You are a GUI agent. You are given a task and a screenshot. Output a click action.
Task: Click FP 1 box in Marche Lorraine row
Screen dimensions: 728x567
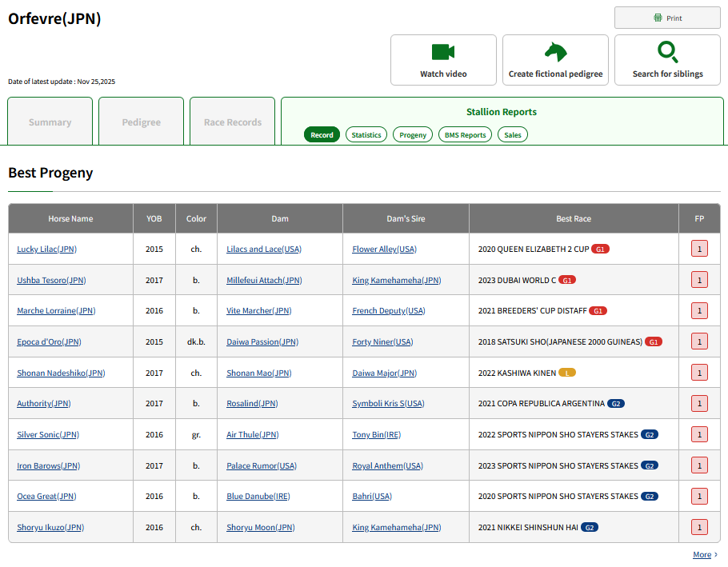click(699, 311)
